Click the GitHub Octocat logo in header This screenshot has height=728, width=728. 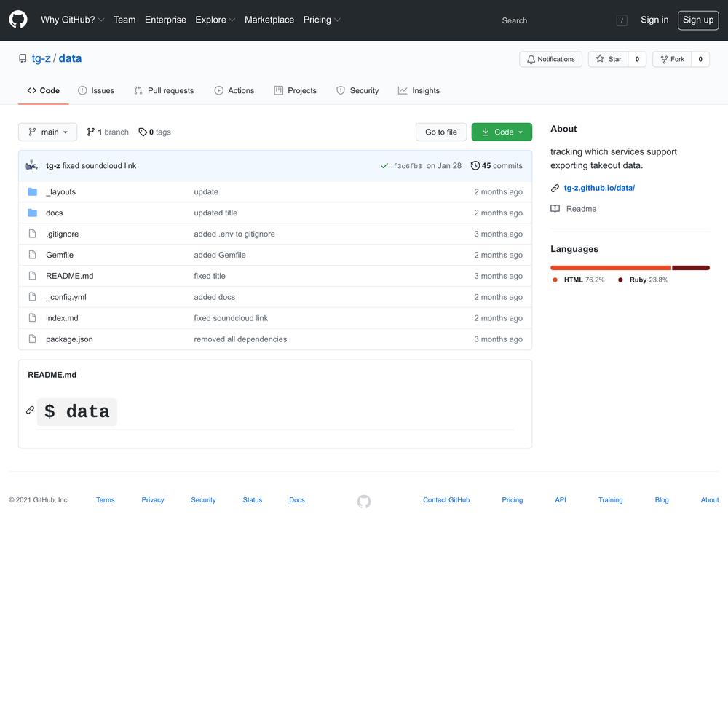tap(18, 20)
